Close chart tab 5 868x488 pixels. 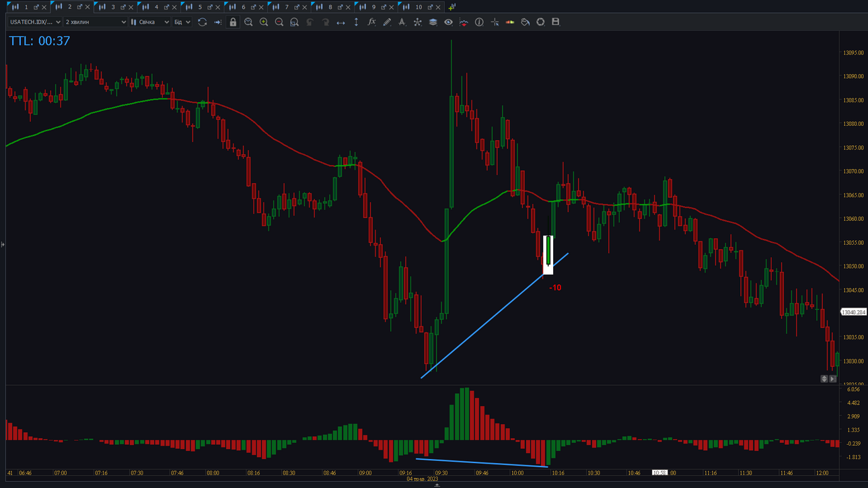point(218,7)
